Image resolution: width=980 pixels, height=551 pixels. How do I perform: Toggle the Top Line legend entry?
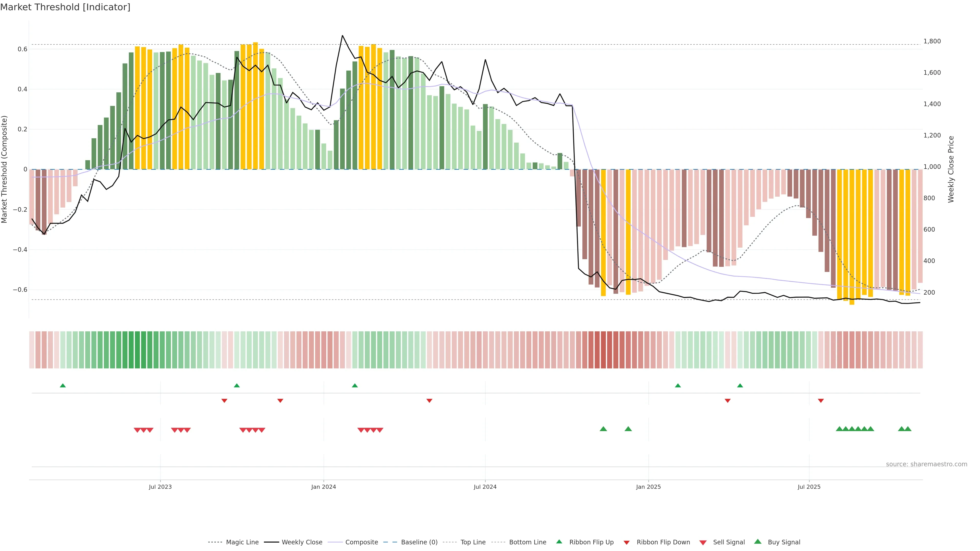tap(473, 542)
